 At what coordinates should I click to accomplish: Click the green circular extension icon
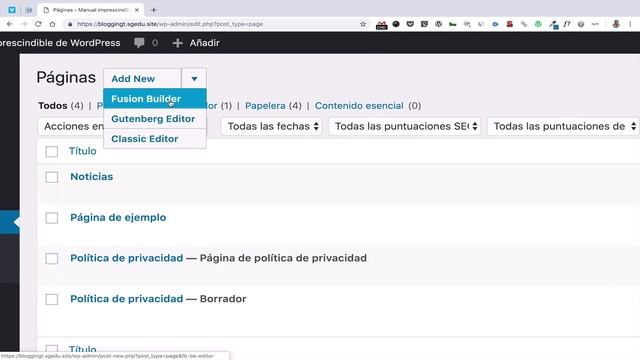[538, 24]
